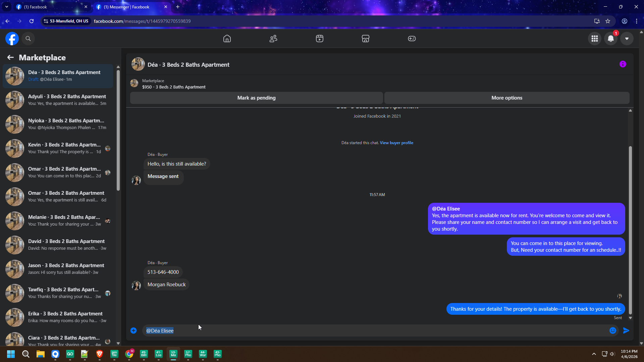The width and height of the screenshot is (644, 362).
Task: Click the volume icon in system tray
Action: coord(612,354)
